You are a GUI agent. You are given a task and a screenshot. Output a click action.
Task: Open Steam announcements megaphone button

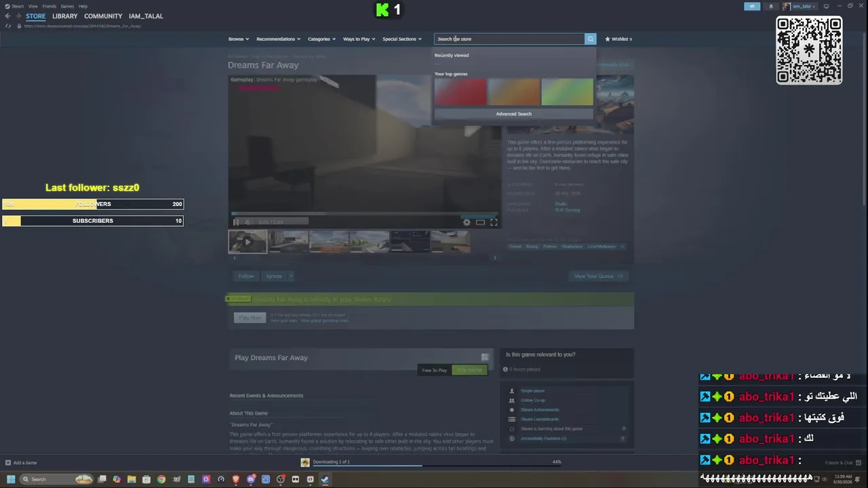[x=752, y=6]
